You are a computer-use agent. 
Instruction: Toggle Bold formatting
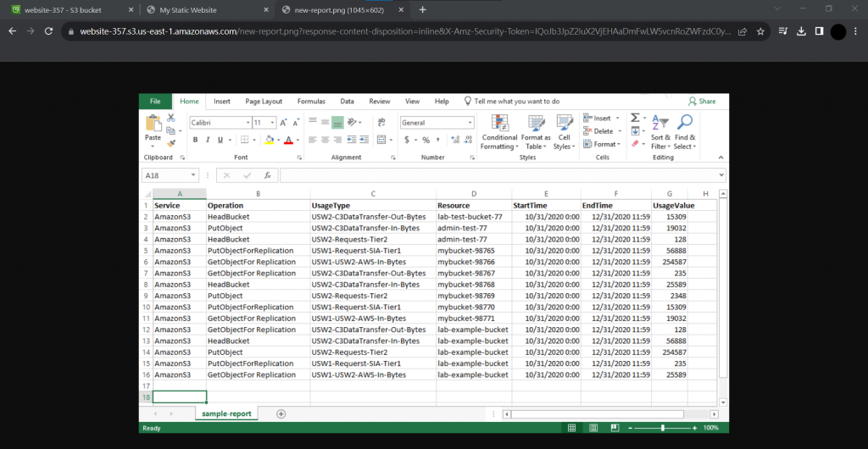coord(196,140)
